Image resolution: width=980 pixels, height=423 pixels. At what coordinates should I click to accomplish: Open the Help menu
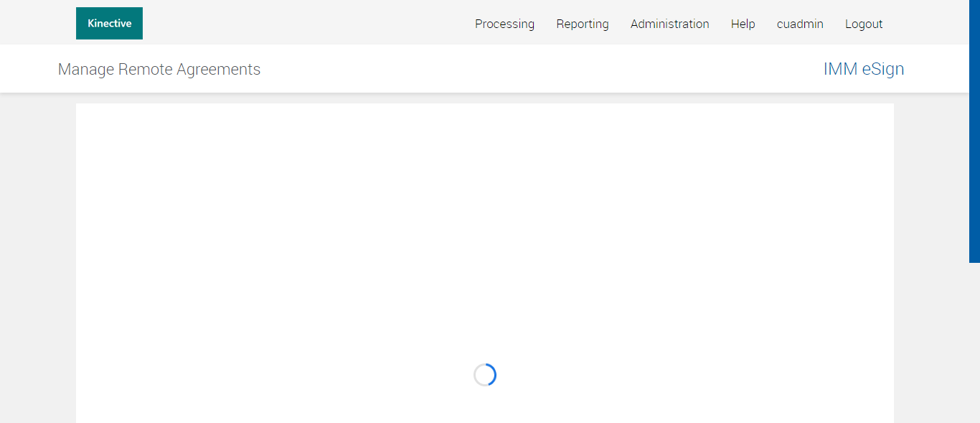click(743, 24)
